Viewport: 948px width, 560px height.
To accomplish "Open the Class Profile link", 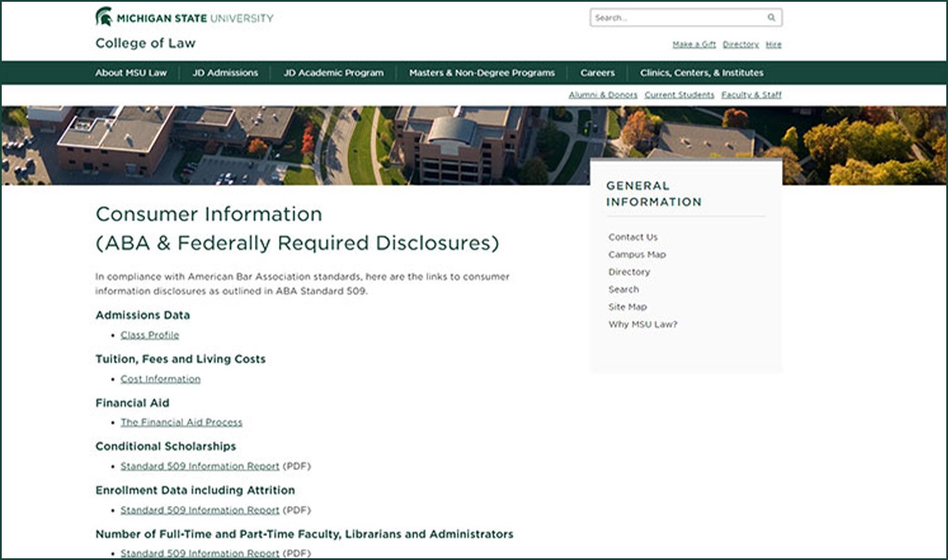I will [150, 335].
